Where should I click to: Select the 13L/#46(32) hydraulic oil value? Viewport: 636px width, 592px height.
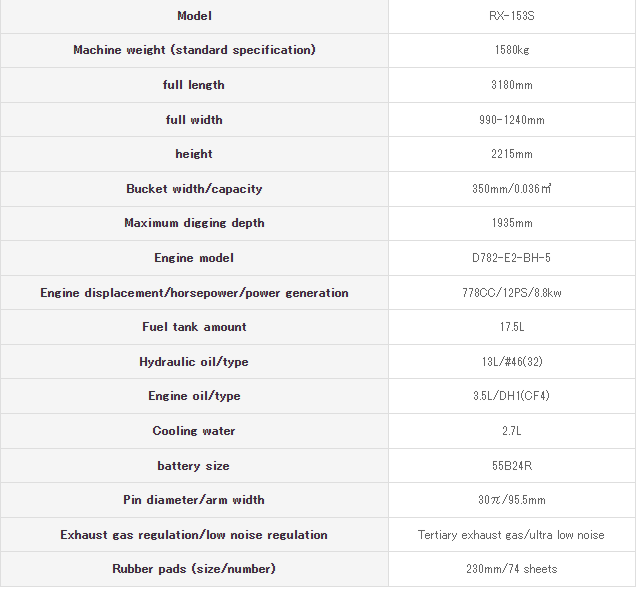pyautogui.click(x=512, y=361)
